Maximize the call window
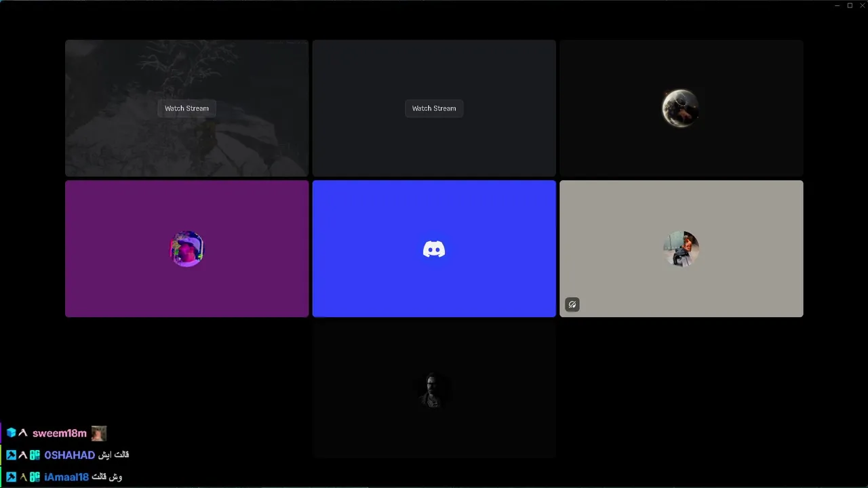The width and height of the screenshot is (868, 488). (x=850, y=5)
